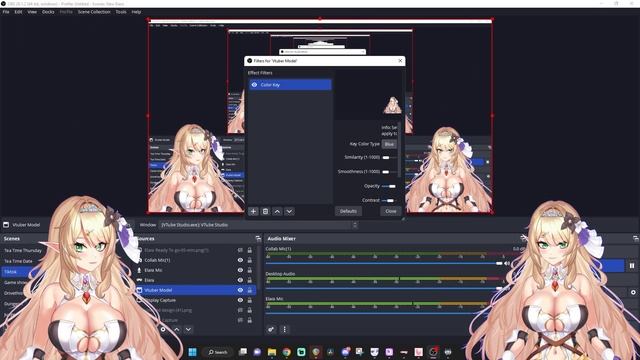Click the filter properties vertical scrollbar
The width and height of the screenshot is (640, 360).
coord(400,149)
